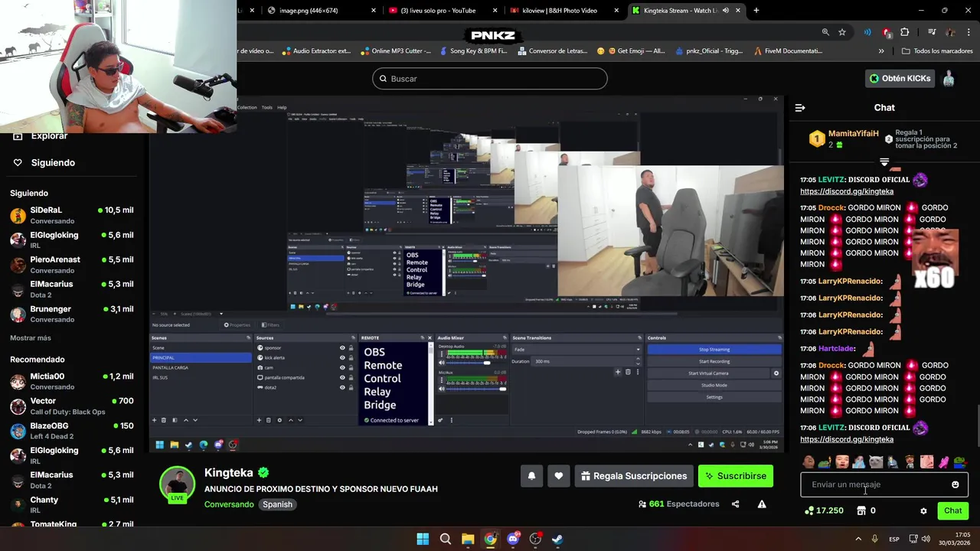Mute Desktop Audio in streamed OBS mixer
Image resolution: width=980 pixels, height=551 pixels.
tap(442, 363)
